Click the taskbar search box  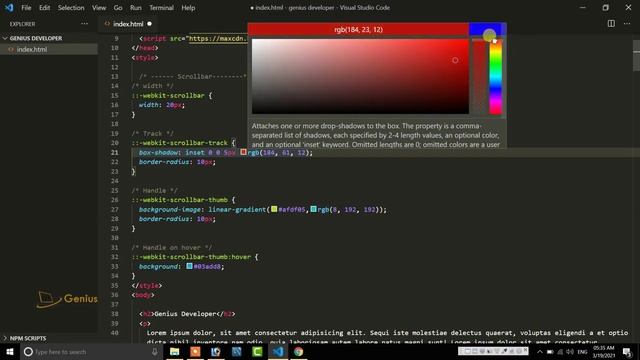(91, 351)
